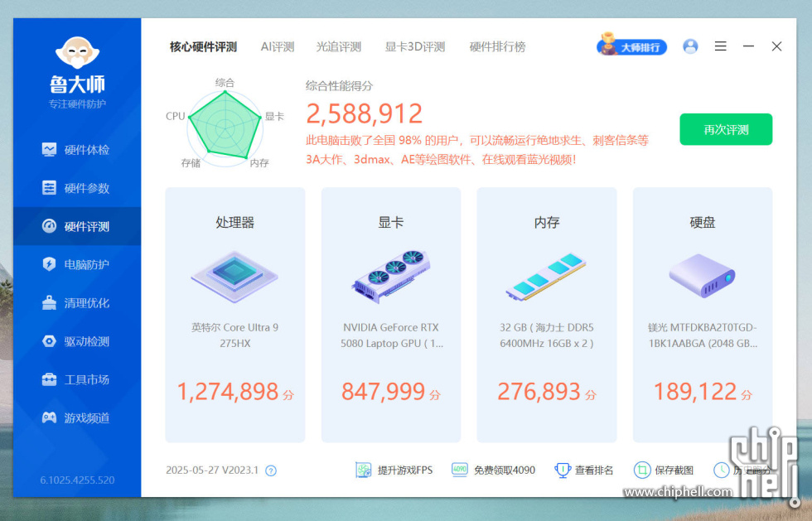Image resolution: width=812 pixels, height=521 pixels.
Task: Close the Lu Dashi window
Action: point(776,46)
